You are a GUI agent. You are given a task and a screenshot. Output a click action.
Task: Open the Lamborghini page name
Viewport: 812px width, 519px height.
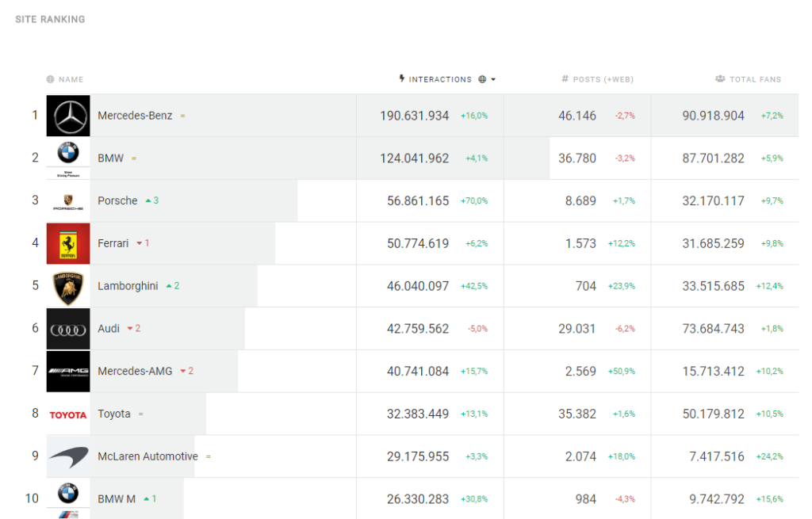click(x=128, y=286)
